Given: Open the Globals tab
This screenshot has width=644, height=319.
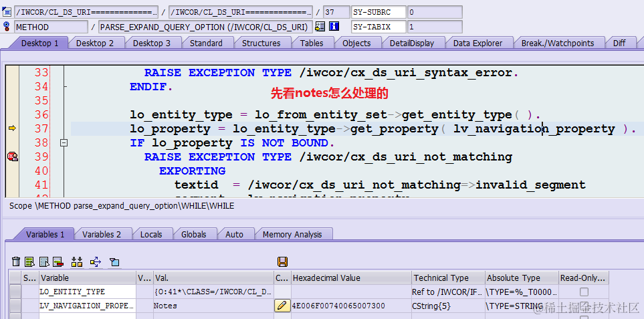Looking at the screenshot, I should tap(194, 235).
